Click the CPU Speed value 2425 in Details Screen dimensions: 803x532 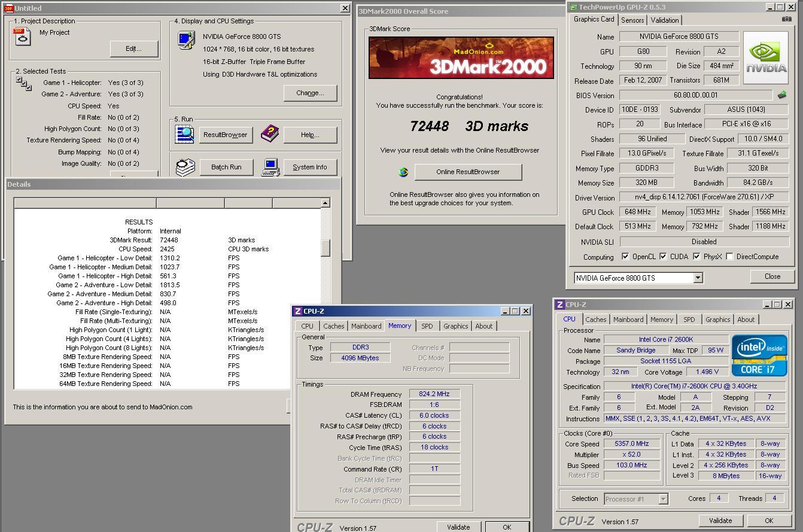point(167,249)
